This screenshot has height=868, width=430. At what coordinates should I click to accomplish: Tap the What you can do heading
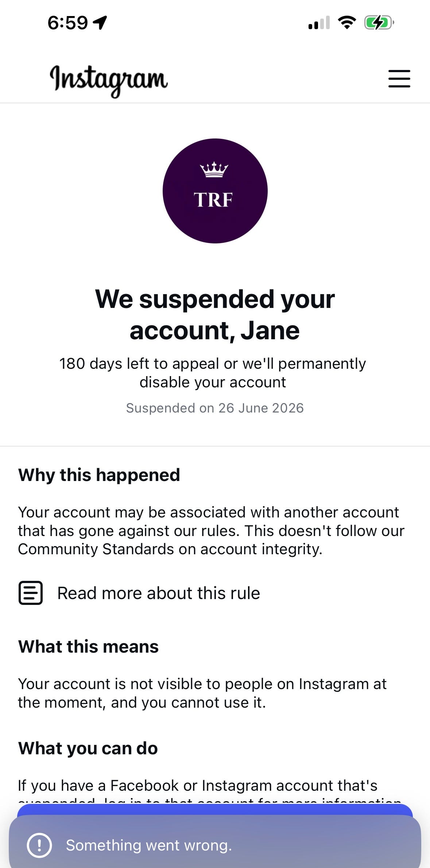tap(88, 748)
